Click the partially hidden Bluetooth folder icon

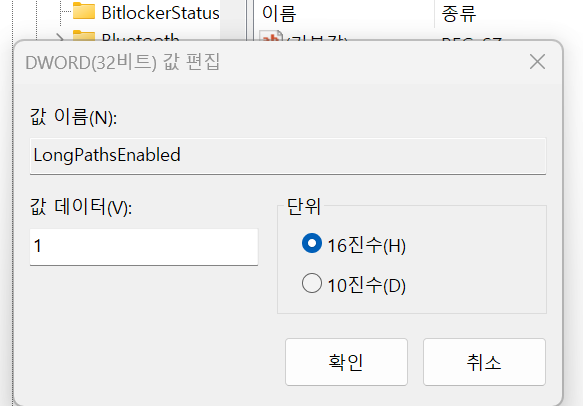pyautogui.click(x=84, y=35)
